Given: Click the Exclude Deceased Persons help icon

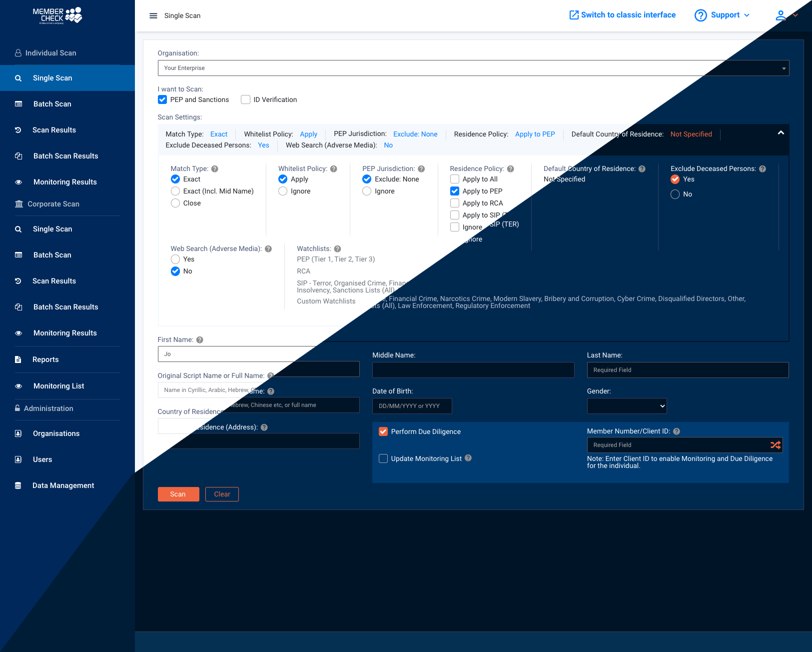Looking at the screenshot, I should [x=763, y=169].
